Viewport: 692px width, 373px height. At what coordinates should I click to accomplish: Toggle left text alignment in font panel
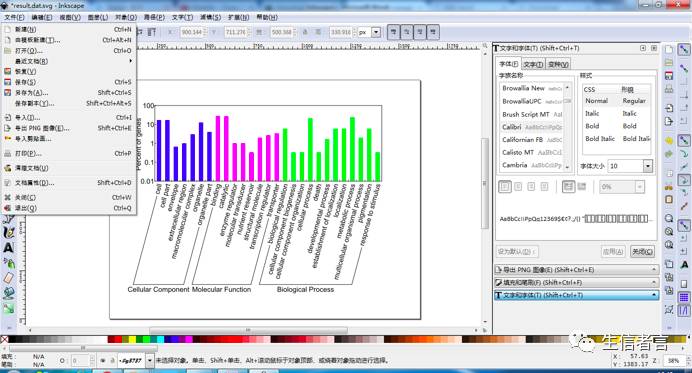point(505,187)
